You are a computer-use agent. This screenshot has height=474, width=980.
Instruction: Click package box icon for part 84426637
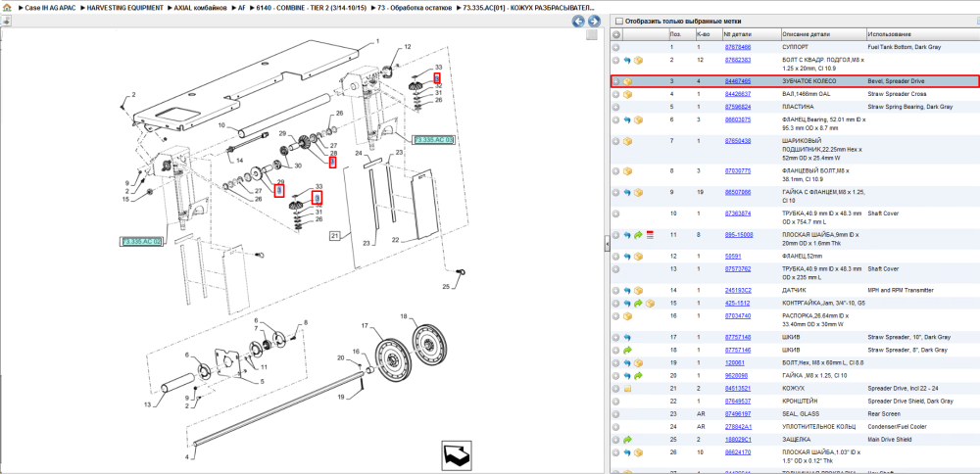(627, 94)
